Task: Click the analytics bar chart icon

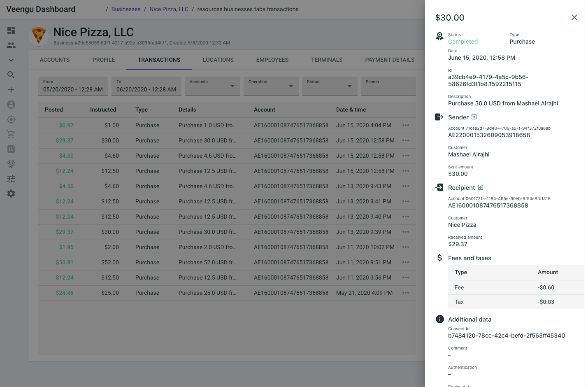Action: click(11, 149)
